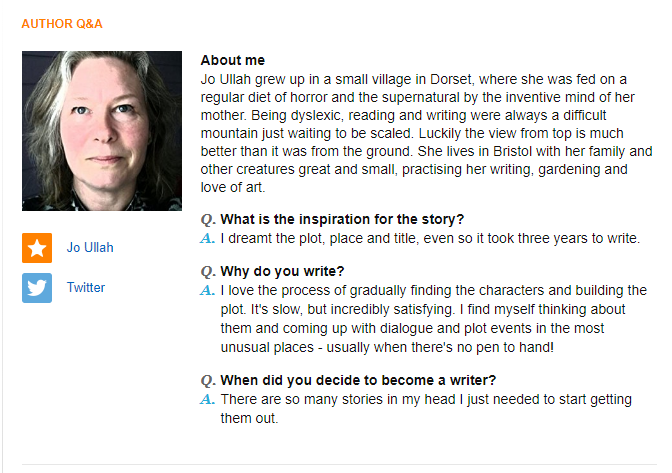672x473 pixels.
Task: Click the author's portrait photo
Action: click(103, 131)
